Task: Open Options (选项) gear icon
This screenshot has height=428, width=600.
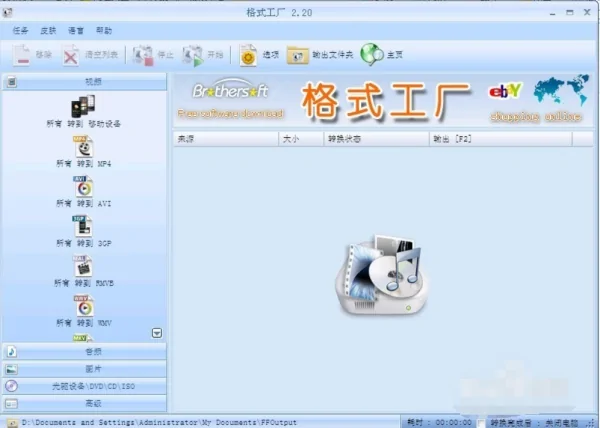Action: [x=248, y=55]
